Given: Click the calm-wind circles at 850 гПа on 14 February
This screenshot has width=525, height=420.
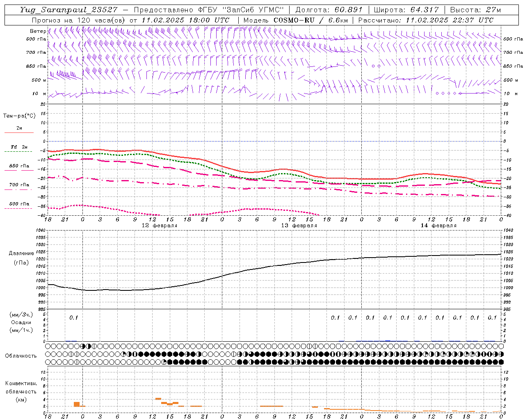Looking at the screenshot, I should click(x=376, y=66).
